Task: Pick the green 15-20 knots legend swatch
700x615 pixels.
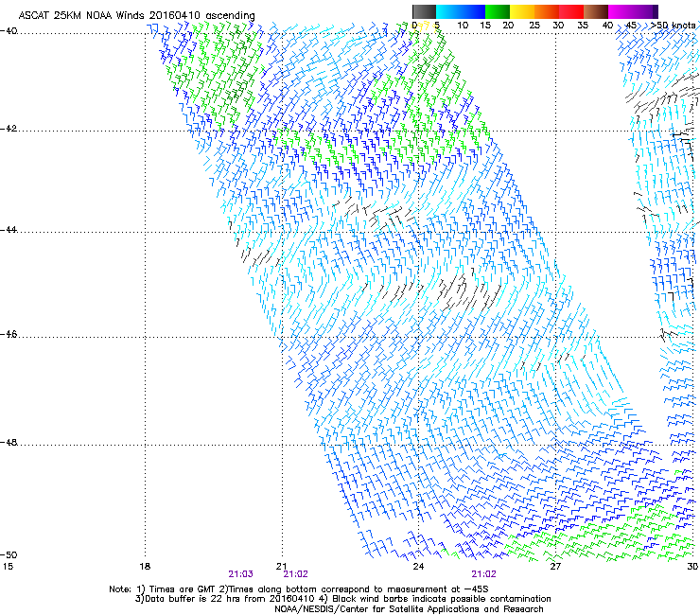Action: [x=498, y=11]
